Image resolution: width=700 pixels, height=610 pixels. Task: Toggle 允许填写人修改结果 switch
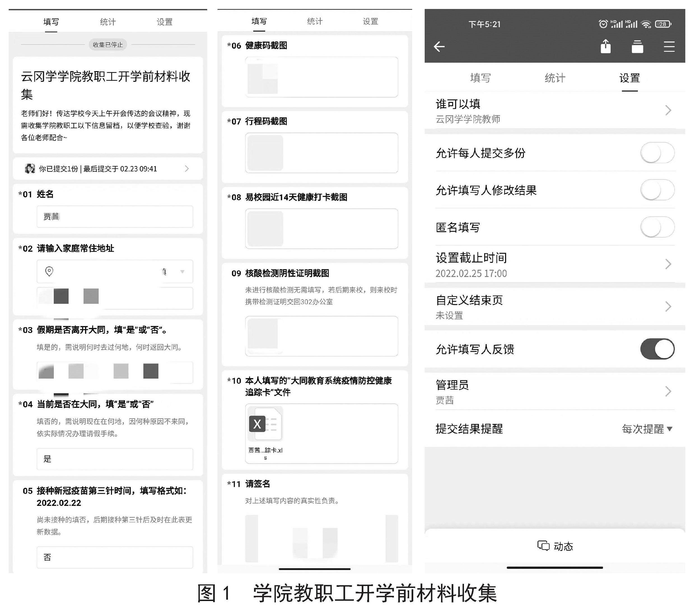click(657, 190)
